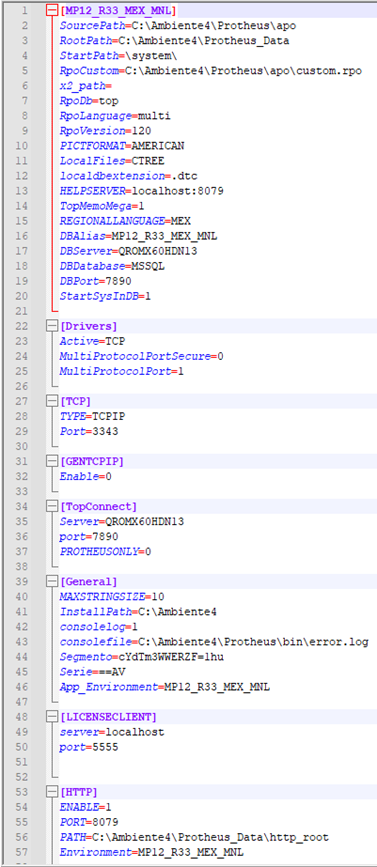
Task: Click the REGIONALLANGUAGE=MEX line
Action: pos(125,221)
